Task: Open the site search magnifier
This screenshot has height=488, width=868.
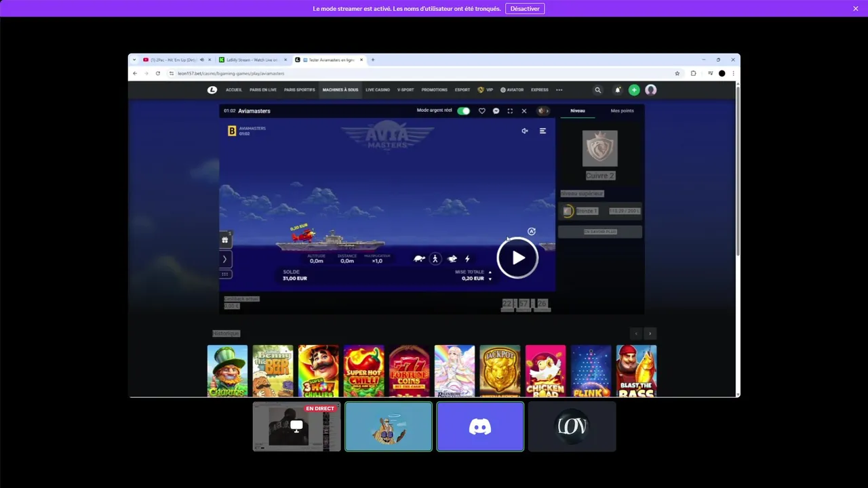Action: point(597,89)
